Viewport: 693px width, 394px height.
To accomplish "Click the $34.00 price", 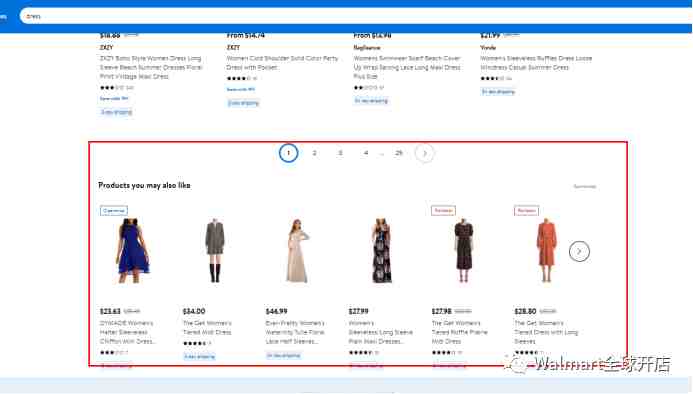I will [194, 311].
